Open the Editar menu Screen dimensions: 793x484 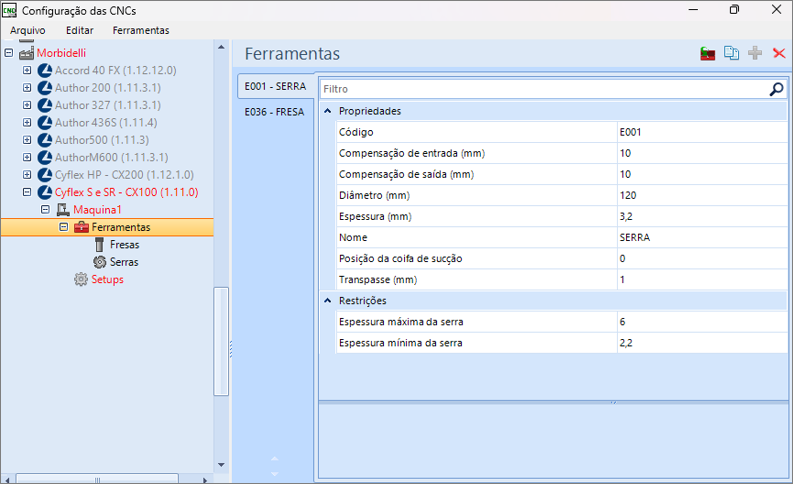[x=79, y=30]
